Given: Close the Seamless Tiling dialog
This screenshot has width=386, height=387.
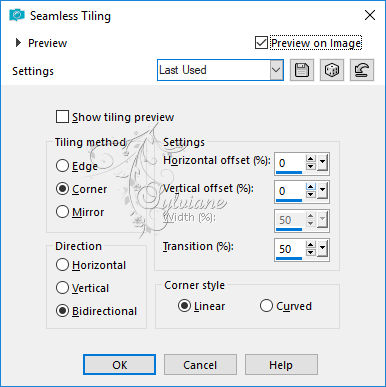Looking at the screenshot, I should pos(370,15).
